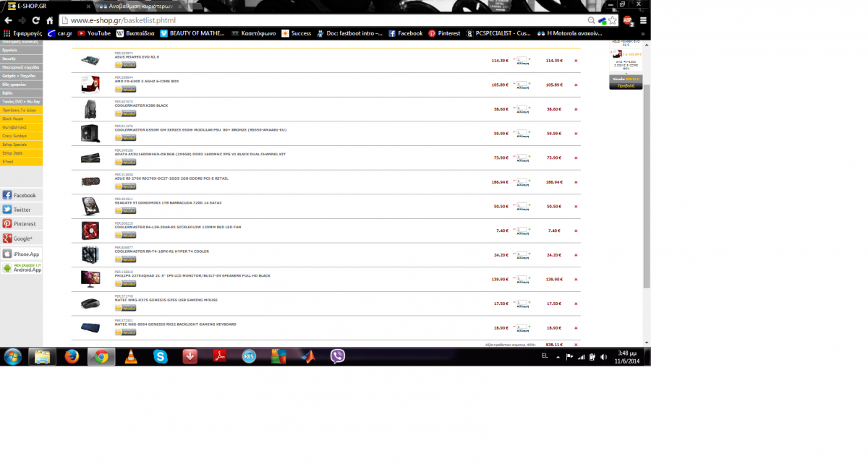This screenshot has width=868, height=469.
Task: Click the AMD FX-6300 box thumbnail
Action: click(x=90, y=85)
